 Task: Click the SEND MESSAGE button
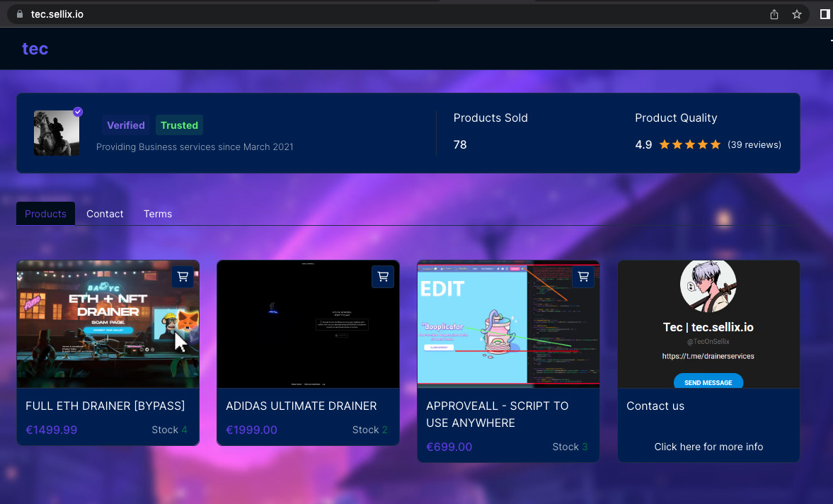click(x=708, y=382)
